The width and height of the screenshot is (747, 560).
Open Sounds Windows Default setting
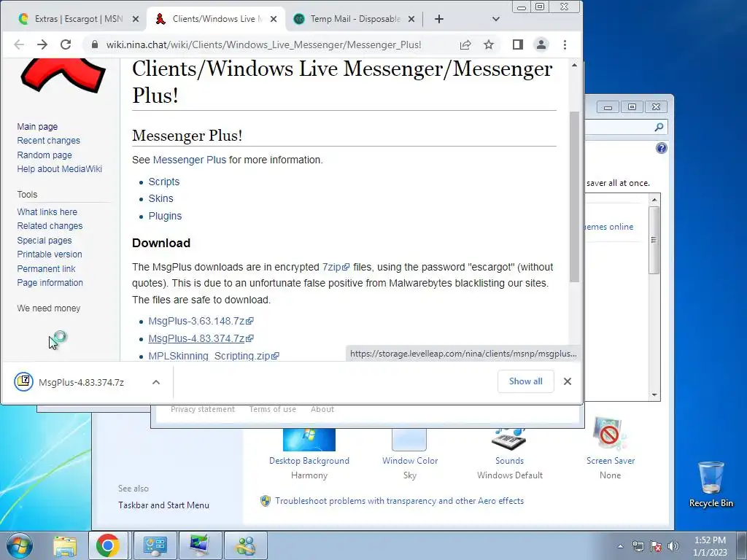[x=509, y=454]
